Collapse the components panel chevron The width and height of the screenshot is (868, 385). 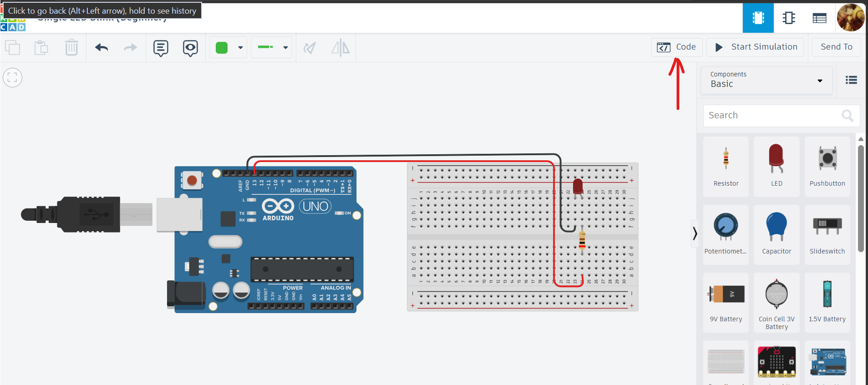coord(695,233)
